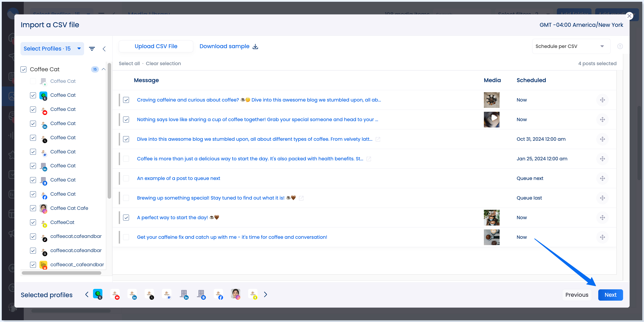
Task: Click the help question mark icon
Action: (x=620, y=46)
